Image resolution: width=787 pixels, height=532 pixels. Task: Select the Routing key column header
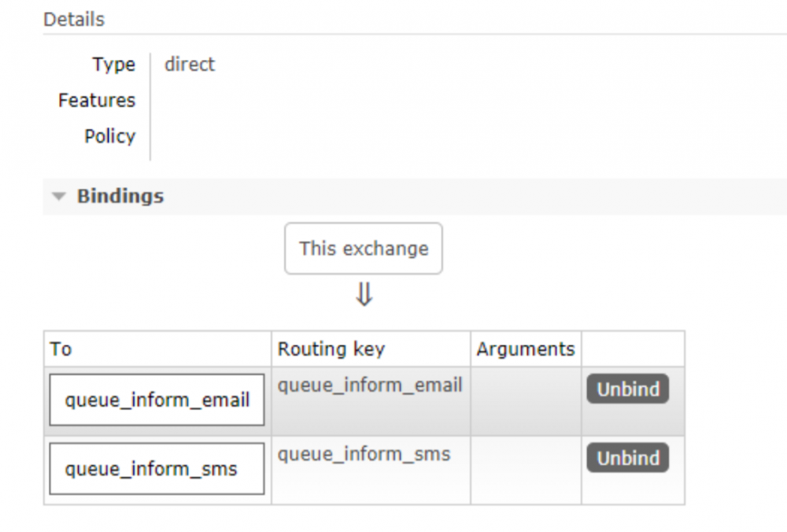pyautogui.click(x=331, y=349)
